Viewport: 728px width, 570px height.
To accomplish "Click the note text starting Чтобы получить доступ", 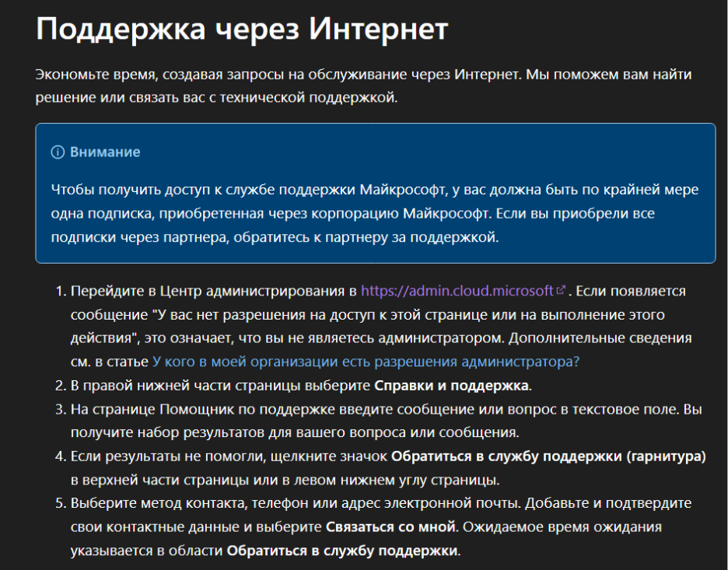I will tap(375, 214).
